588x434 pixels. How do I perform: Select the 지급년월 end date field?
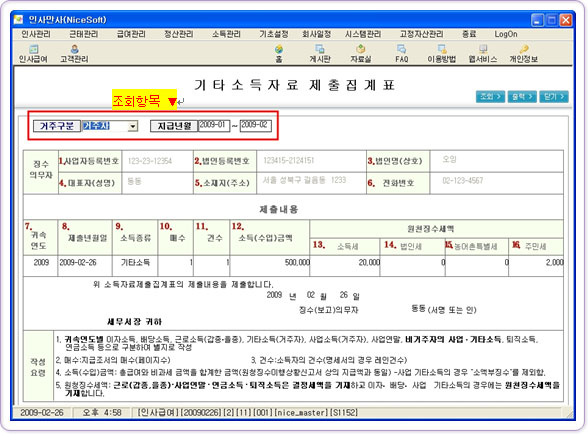click(255, 125)
